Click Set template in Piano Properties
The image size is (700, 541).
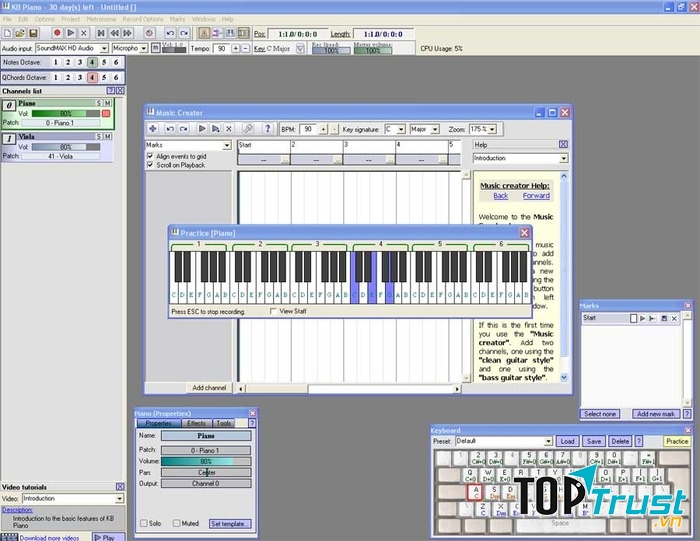coord(230,524)
